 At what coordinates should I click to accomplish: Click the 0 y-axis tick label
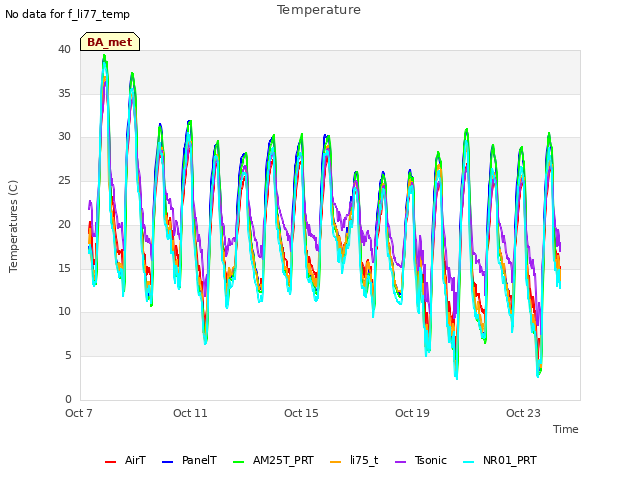pos(68,399)
